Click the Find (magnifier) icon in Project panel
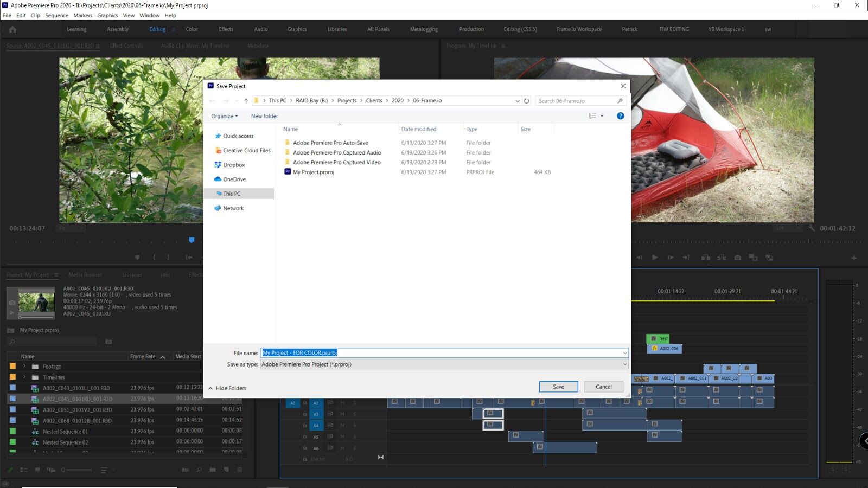 pyautogui.click(x=200, y=470)
